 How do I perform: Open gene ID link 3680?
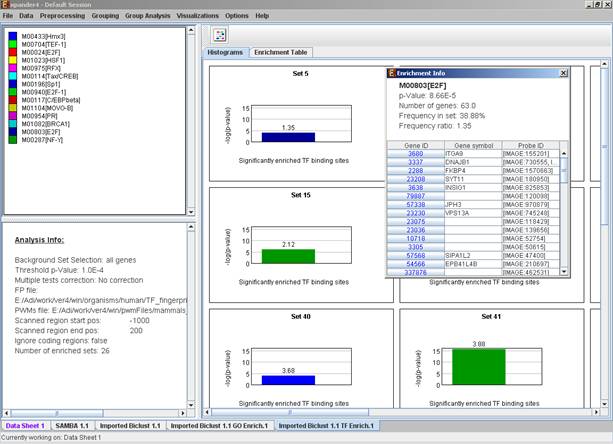[x=416, y=154]
